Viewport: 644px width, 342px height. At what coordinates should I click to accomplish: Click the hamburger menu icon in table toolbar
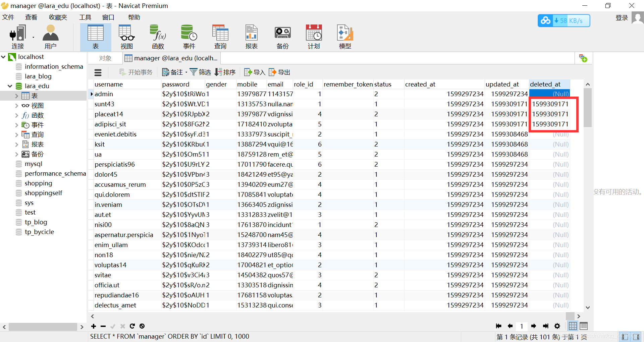pos(98,72)
